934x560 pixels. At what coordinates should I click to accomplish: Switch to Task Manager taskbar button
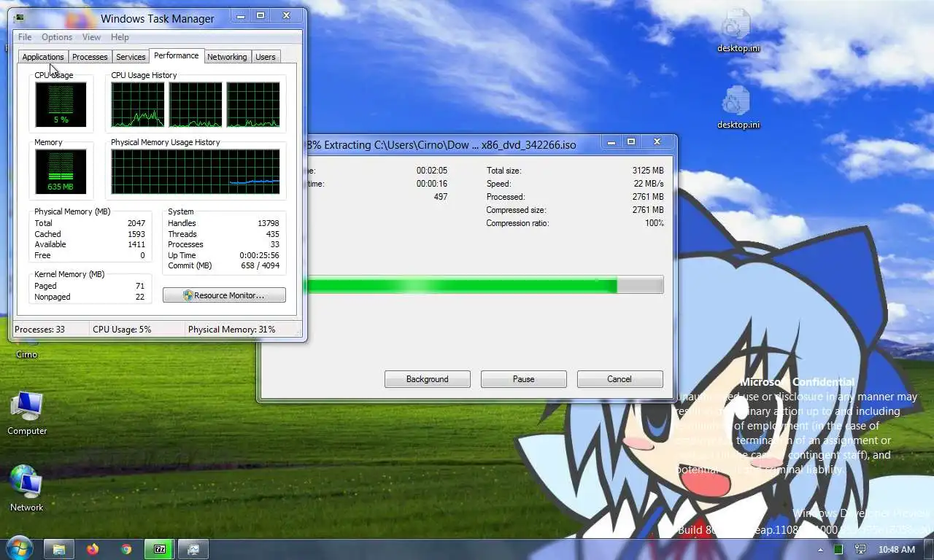pos(193,549)
